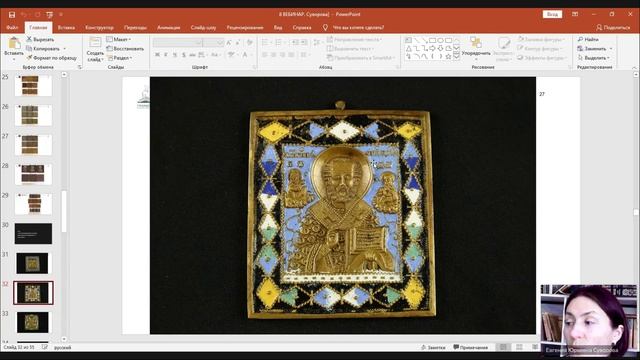Switch to the Анимация tab

(x=169, y=28)
